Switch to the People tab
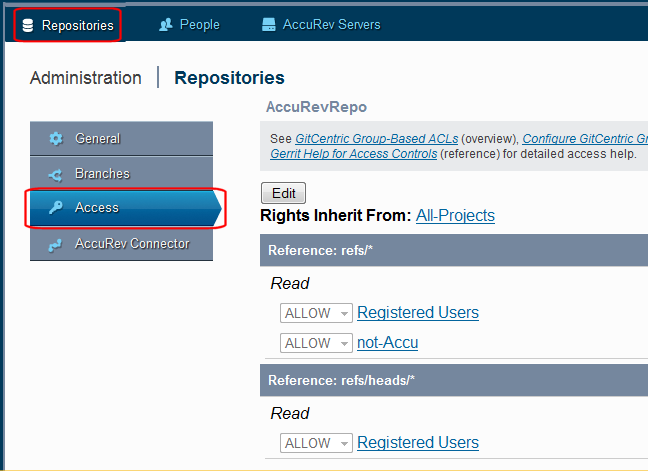The image size is (648, 471). click(x=199, y=25)
